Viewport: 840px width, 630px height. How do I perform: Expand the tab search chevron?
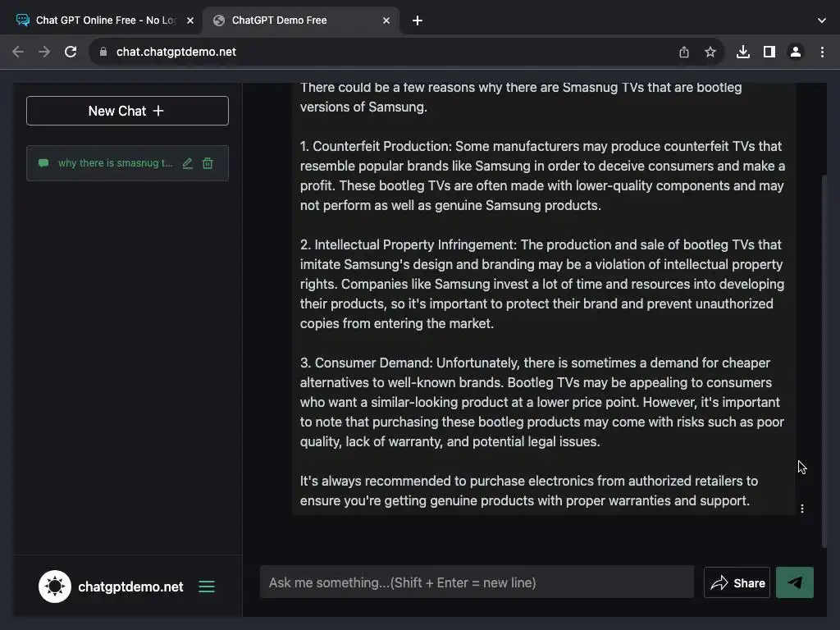click(822, 21)
